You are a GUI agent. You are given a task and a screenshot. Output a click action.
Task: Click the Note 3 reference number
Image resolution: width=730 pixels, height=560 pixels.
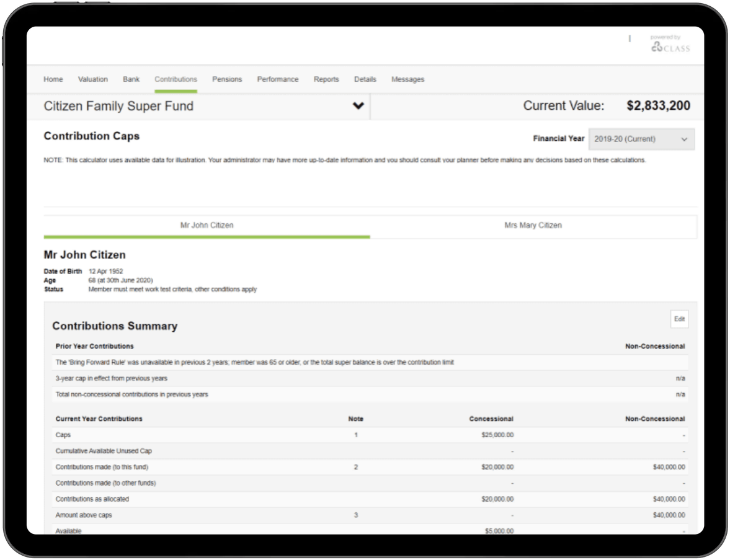coord(355,515)
